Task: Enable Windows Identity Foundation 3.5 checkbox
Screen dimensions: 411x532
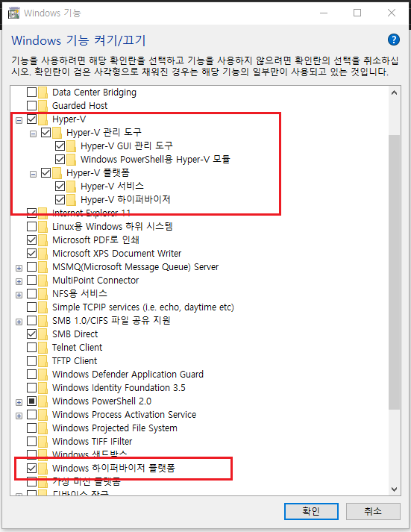Action: (x=31, y=387)
